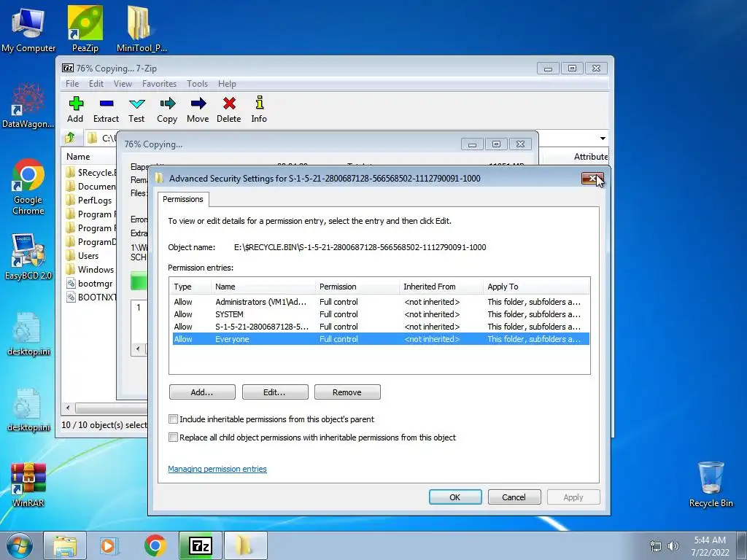Click the Inherited From column header
Viewport: 747px width, 560px height.
[441, 287]
